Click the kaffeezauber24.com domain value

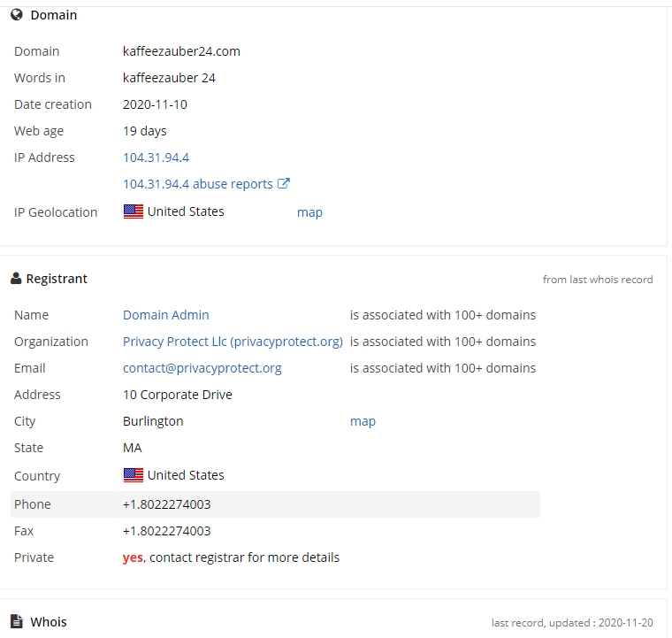181,51
